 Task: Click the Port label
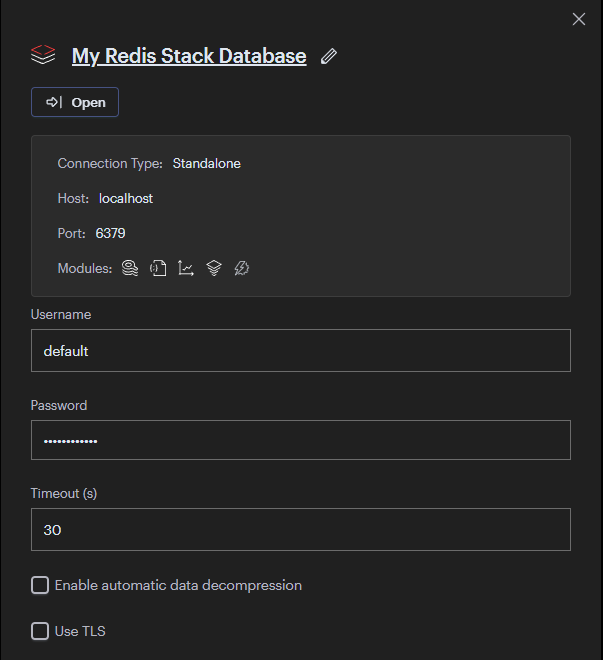pos(72,233)
